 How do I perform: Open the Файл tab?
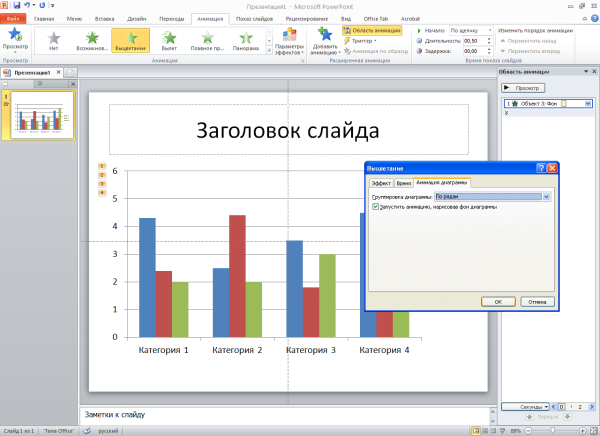(13, 19)
